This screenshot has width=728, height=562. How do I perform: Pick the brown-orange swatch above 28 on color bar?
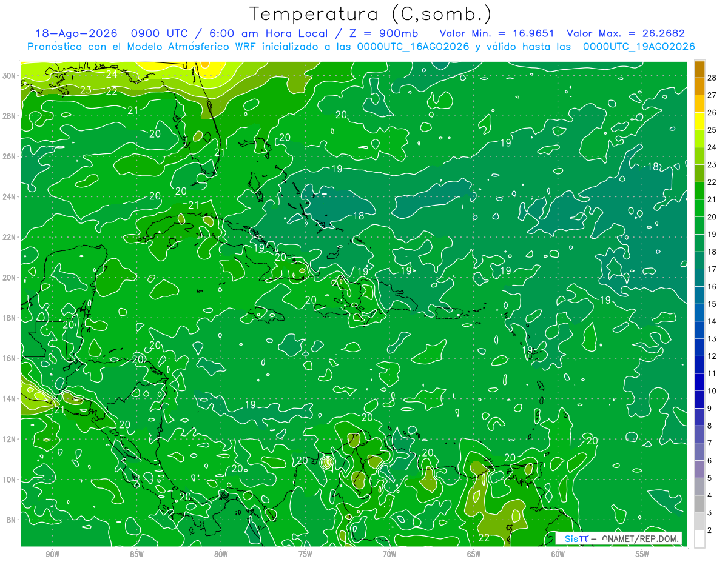699,69
